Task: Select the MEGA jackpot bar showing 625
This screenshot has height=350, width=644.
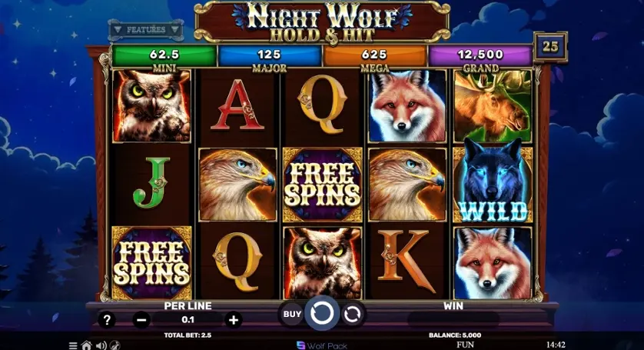Action: [x=374, y=55]
